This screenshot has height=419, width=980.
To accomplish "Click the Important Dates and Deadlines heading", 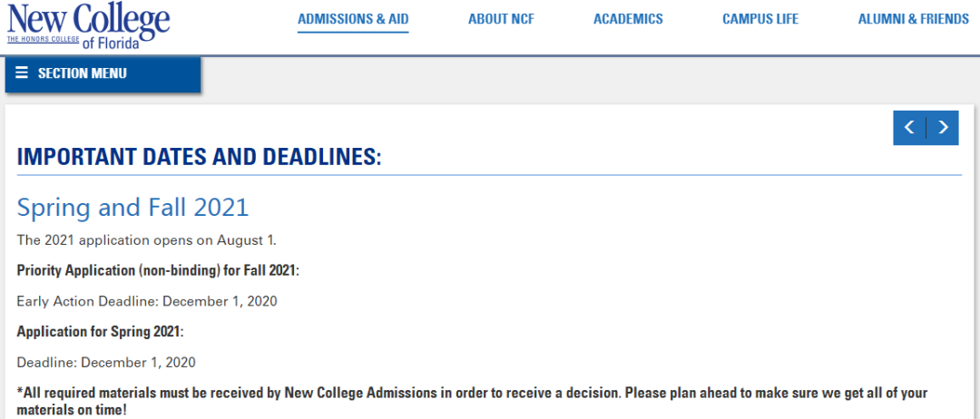I will pyautogui.click(x=199, y=158).
